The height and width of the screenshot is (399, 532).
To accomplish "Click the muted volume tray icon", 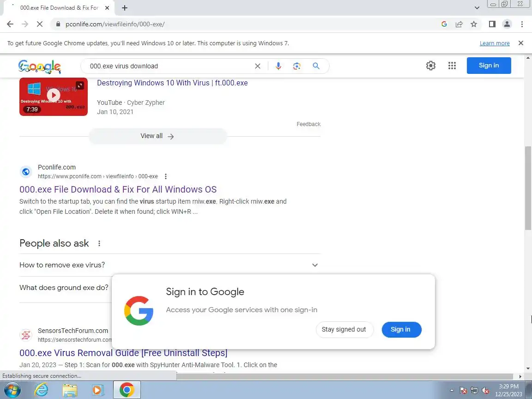I will click(x=485, y=391).
